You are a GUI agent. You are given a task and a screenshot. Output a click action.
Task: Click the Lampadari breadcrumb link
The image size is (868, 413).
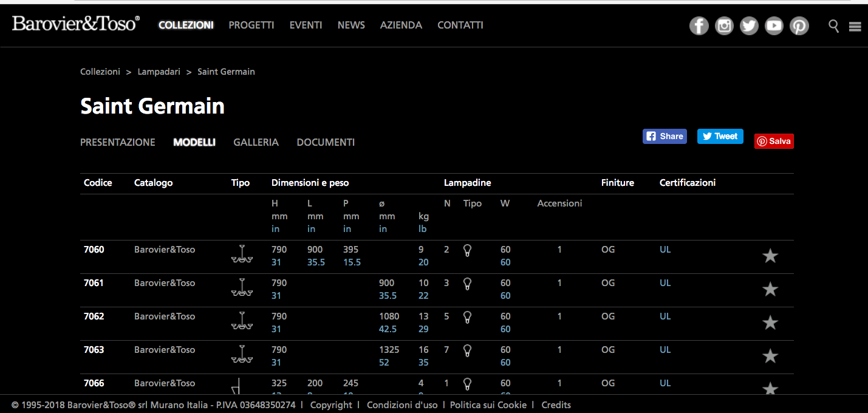(x=159, y=72)
